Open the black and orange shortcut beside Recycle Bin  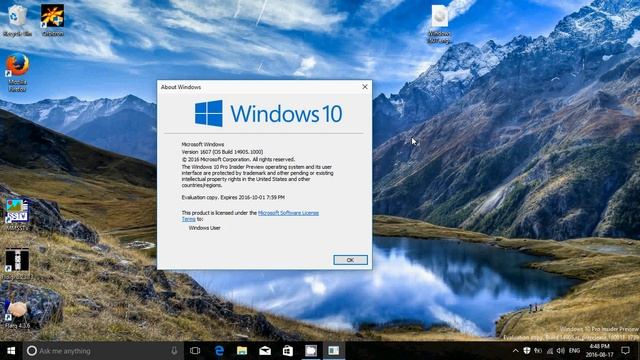[x=52, y=20]
